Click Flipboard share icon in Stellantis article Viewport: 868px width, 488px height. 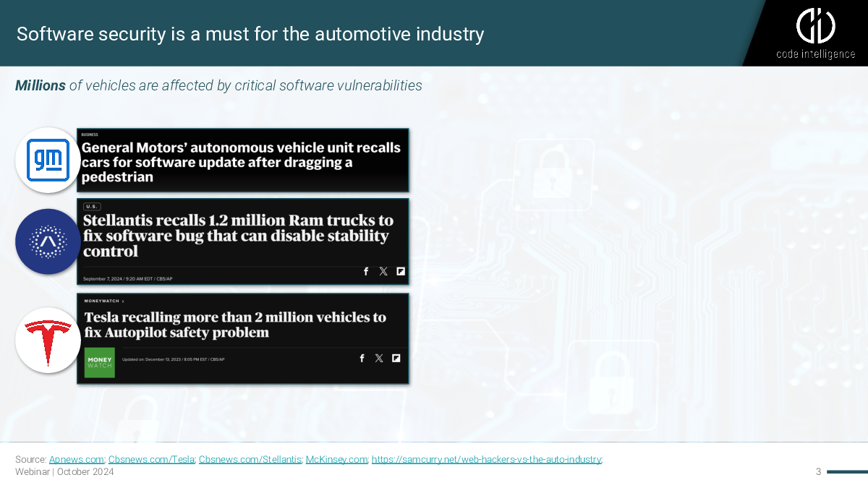[x=401, y=271]
